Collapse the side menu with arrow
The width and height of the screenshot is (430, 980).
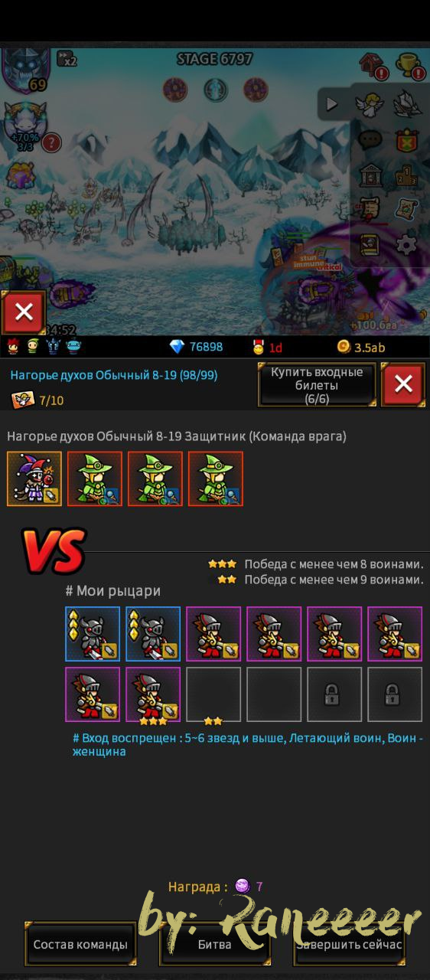point(331,104)
